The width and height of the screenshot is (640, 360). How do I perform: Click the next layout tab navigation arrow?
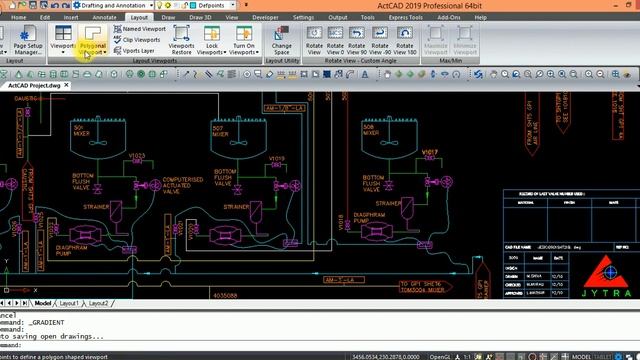[17, 303]
